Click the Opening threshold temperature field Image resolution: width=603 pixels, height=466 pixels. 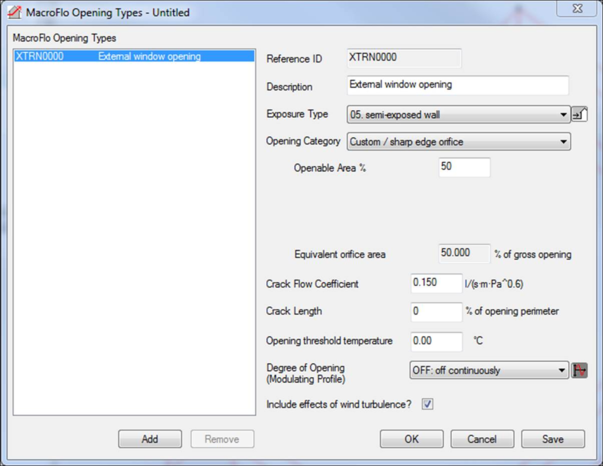coord(436,341)
